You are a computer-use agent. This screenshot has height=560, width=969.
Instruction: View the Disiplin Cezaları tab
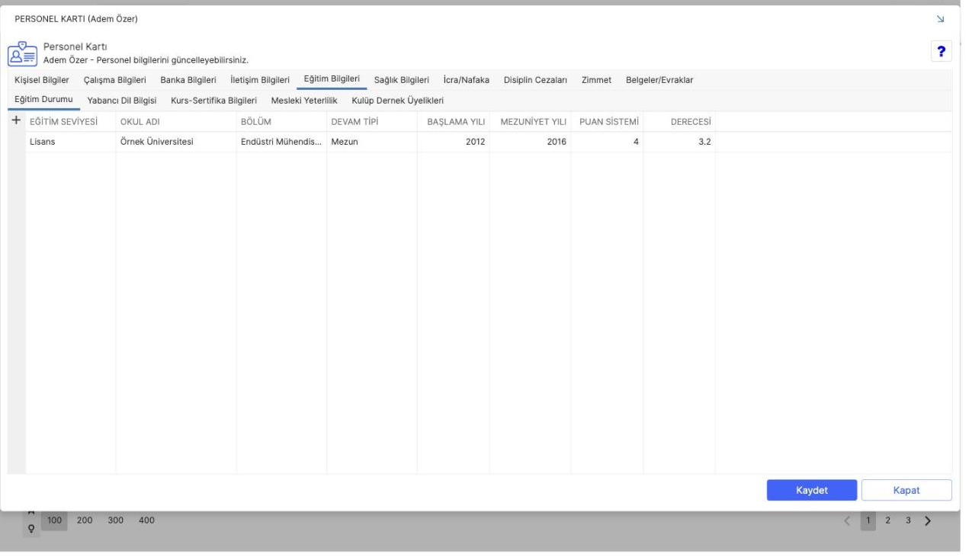535,80
